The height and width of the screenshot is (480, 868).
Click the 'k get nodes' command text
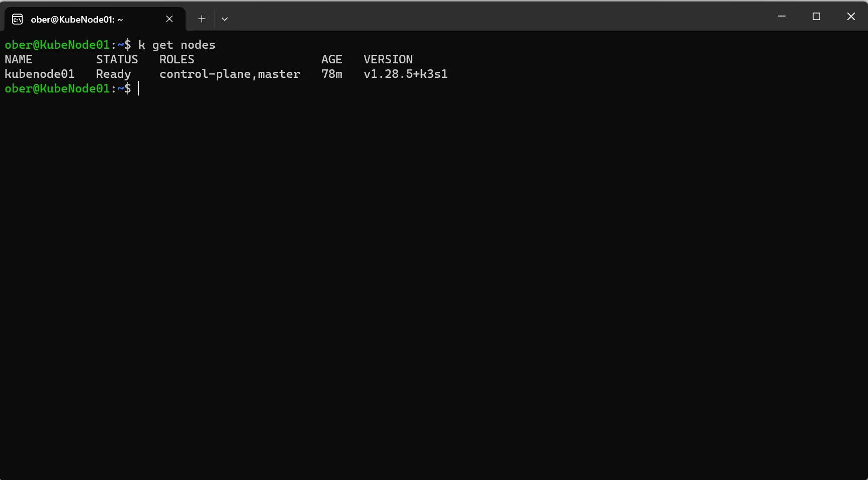pos(177,45)
